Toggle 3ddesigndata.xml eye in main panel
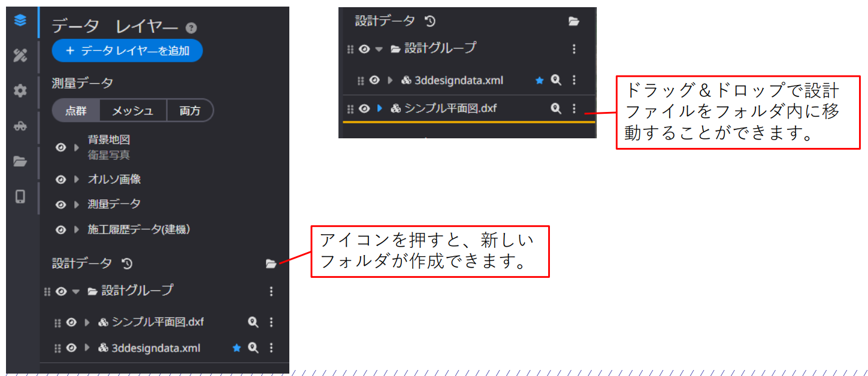 point(71,348)
